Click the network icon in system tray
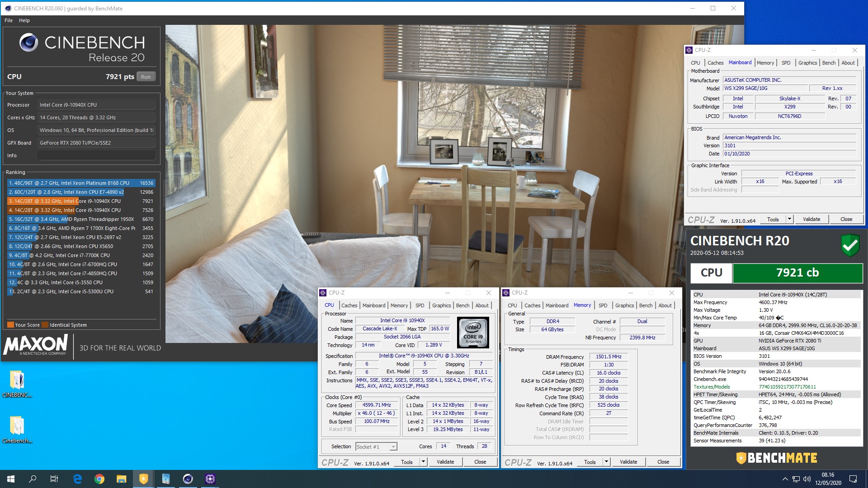 [x=796, y=479]
